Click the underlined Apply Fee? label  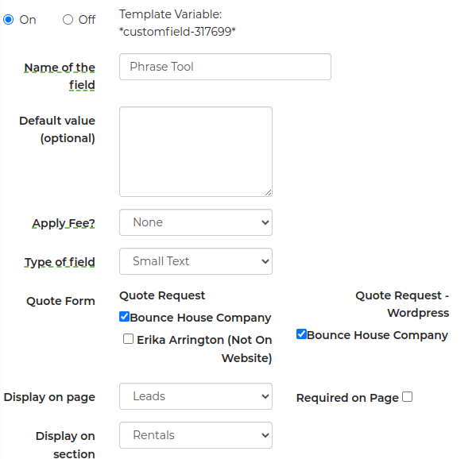64,223
